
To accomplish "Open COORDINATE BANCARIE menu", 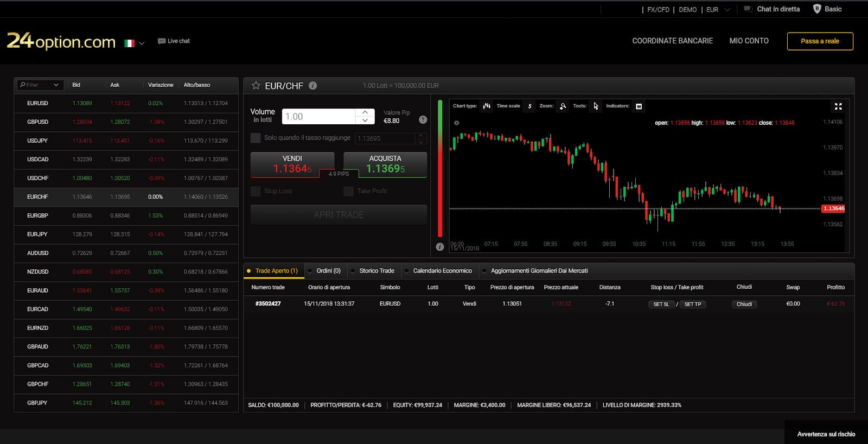I will (673, 41).
